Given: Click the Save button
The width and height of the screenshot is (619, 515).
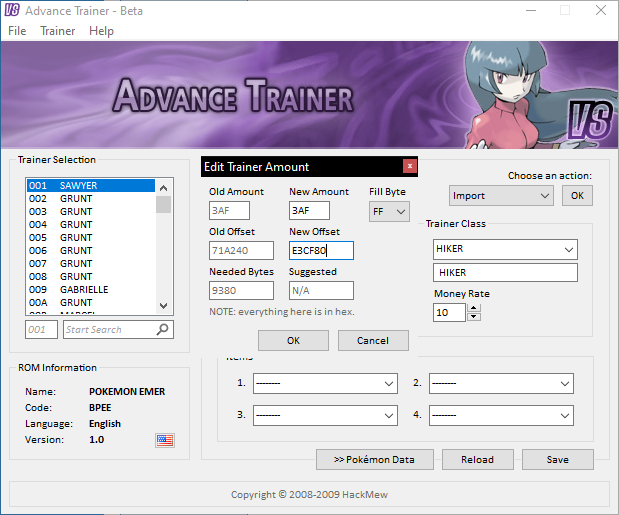Looking at the screenshot, I should pos(558,460).
